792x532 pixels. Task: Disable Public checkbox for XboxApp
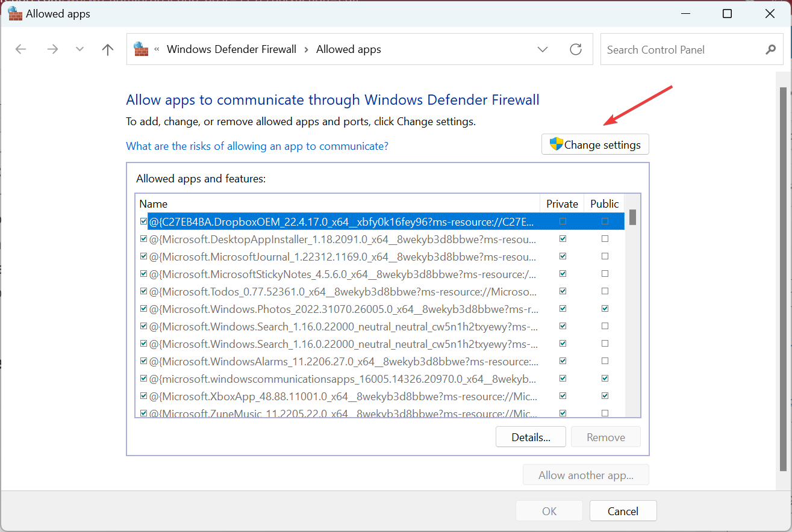coord(605,396)
